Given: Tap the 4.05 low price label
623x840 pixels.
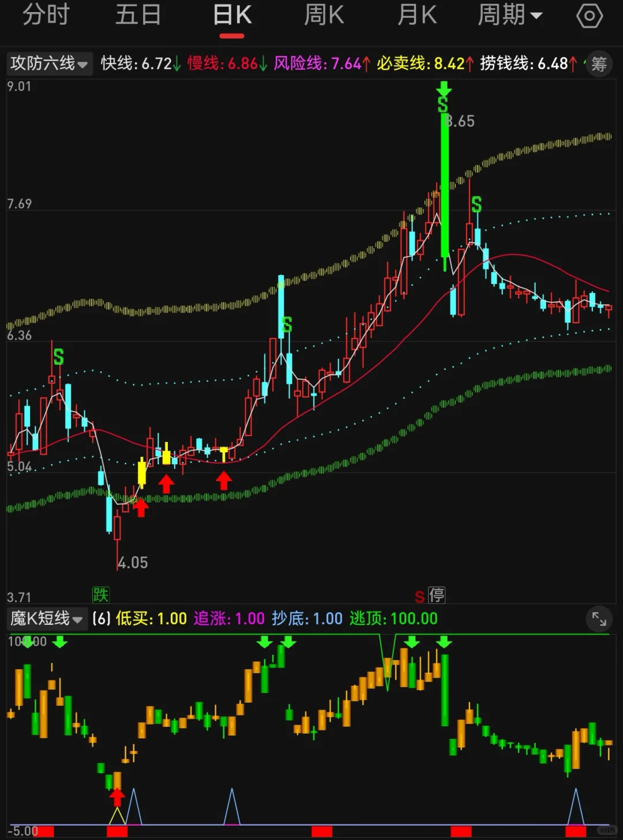Looking at the screenshot, I should point(133,562).
